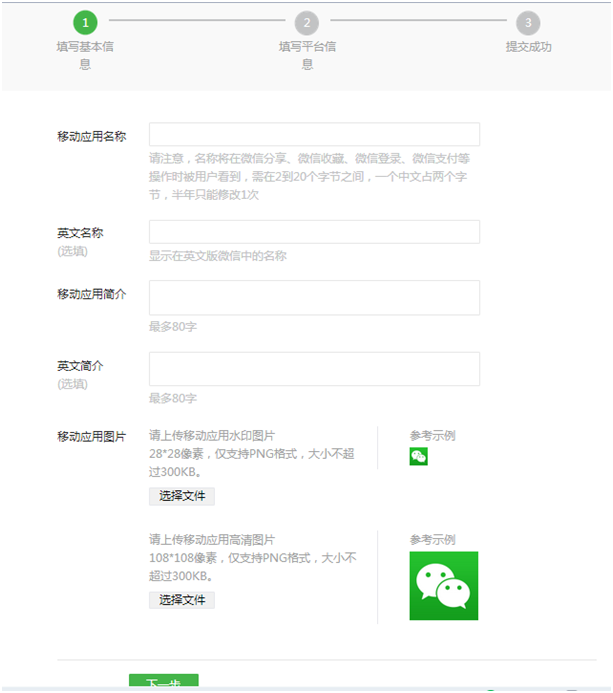Click into the 英文简介 text box
Image resolution: width=613 pixels, height=693 pixels.
coord(314,369)
